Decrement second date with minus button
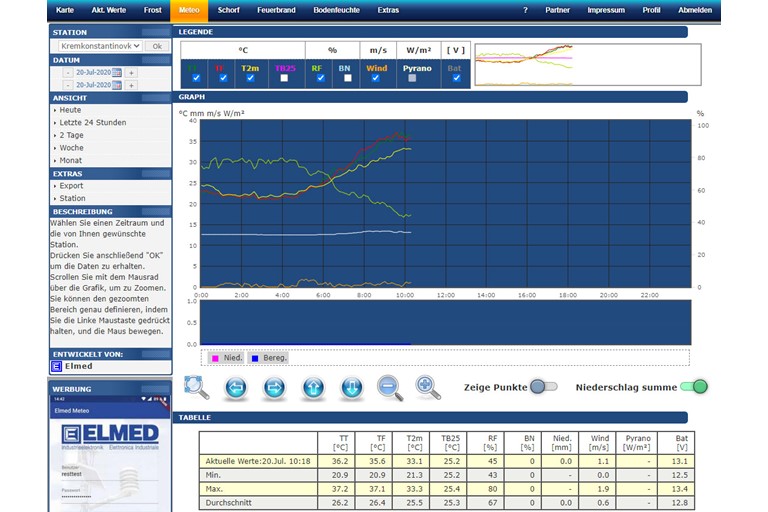 (x=67, y=86)
